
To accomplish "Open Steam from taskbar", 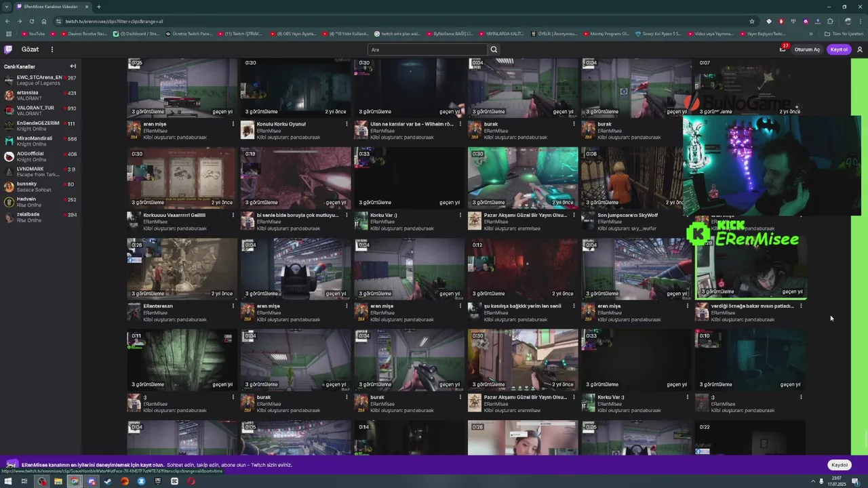I will [x=108, y=481].
